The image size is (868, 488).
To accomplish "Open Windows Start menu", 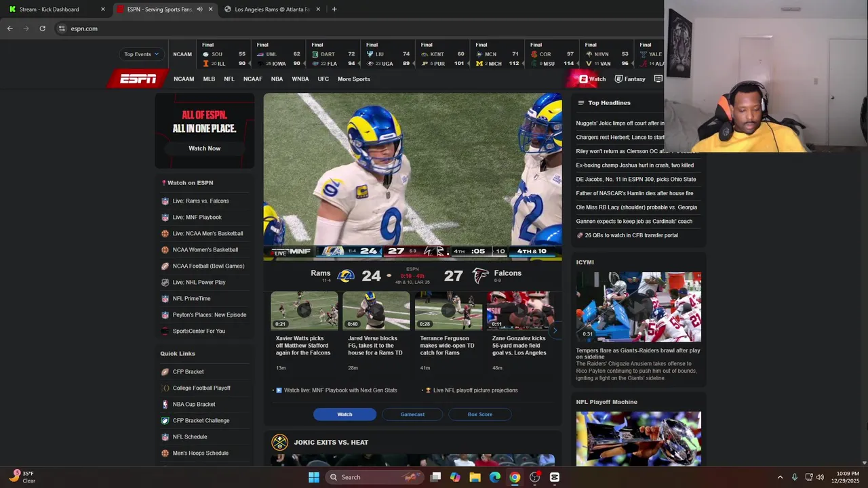I will tap(314, 477).
